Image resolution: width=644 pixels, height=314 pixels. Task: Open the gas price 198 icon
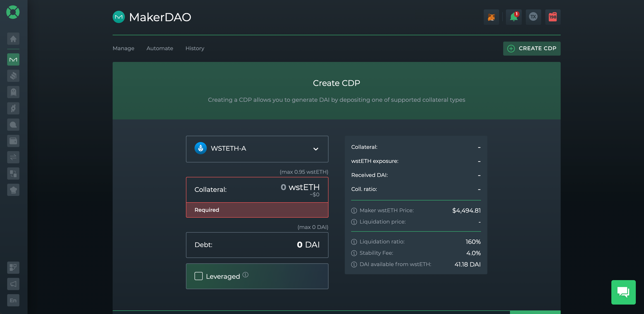point(553,17)
